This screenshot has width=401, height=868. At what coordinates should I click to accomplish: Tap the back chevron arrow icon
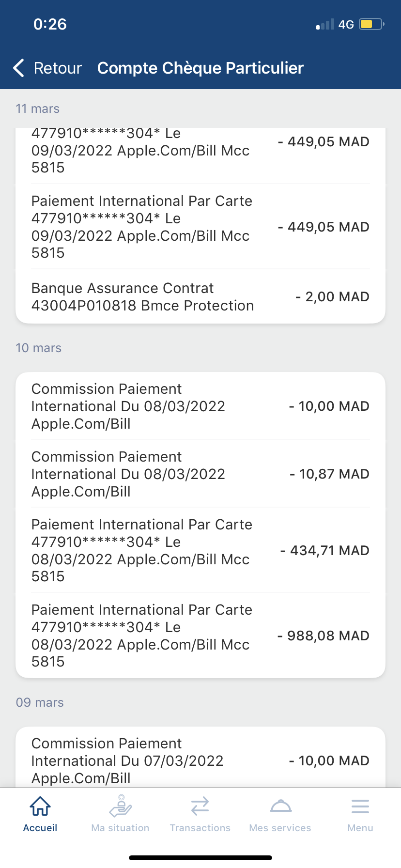[x=19, y=68]
